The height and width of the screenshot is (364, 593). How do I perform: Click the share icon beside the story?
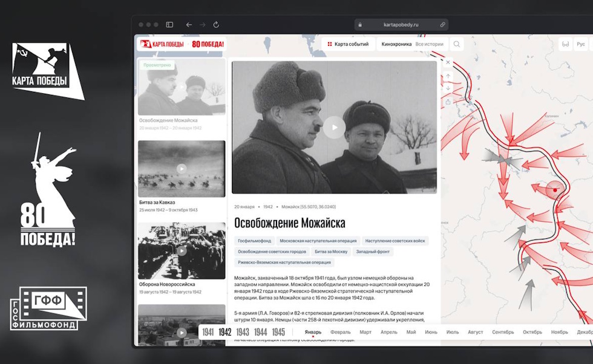(448, 102)
